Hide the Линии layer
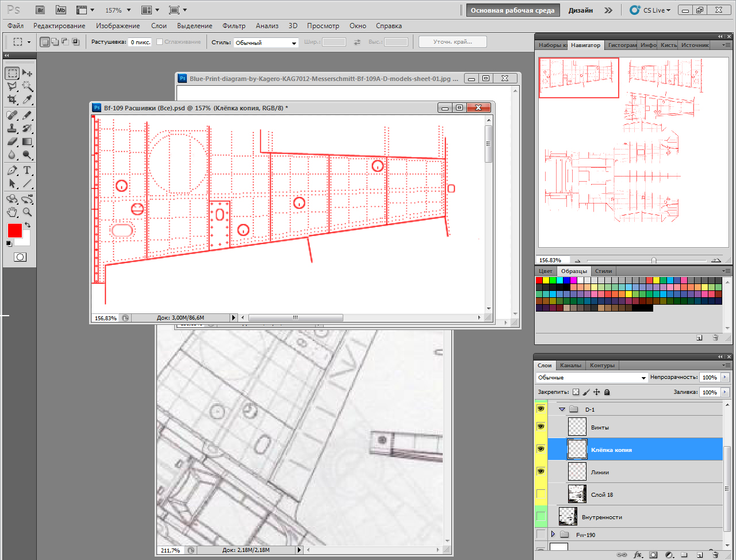The width and height of the screenshot is (736, 560). (540, 471)
